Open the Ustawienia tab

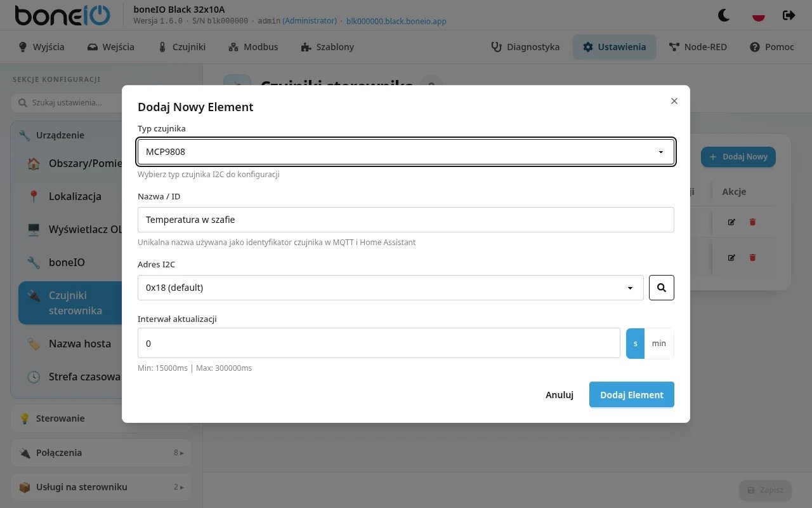[615, 47]
